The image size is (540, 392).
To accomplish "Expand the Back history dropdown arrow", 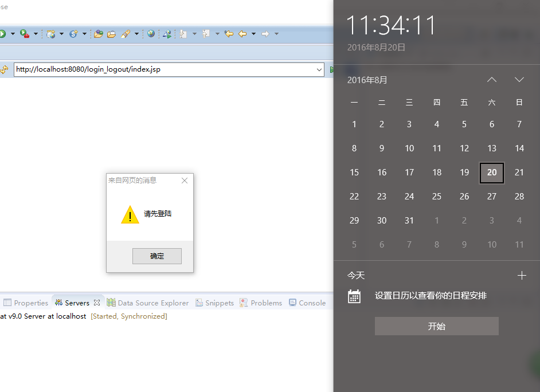I will [x=253, y=34].
